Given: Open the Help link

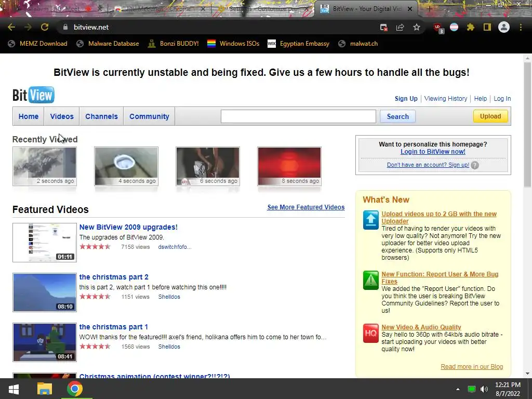Looking at the screenshot, I should 480,98.
